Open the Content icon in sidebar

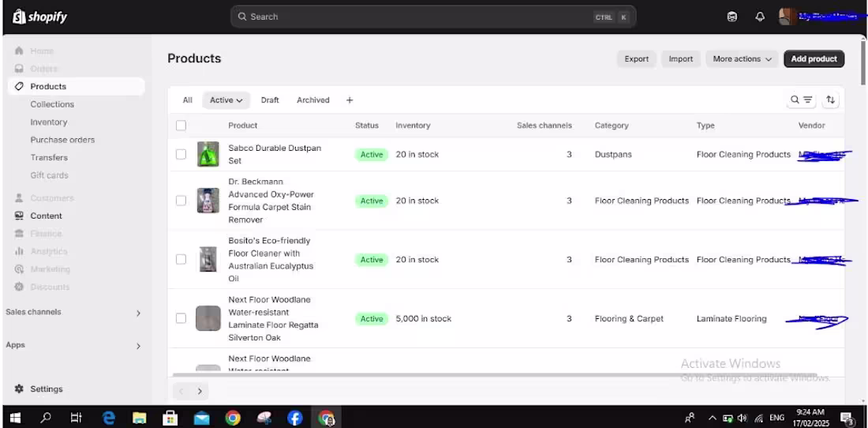19,216
